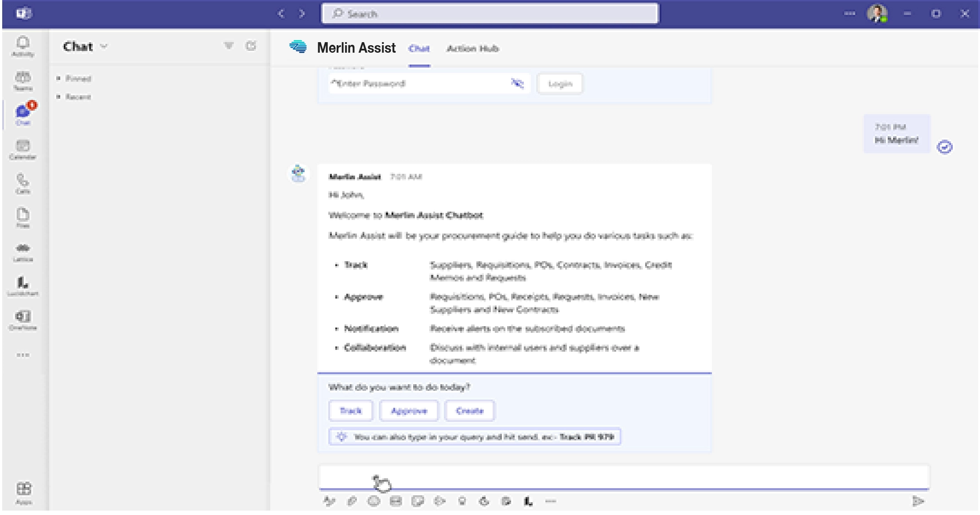Open Files in the sidebar

tap(23, 218)
